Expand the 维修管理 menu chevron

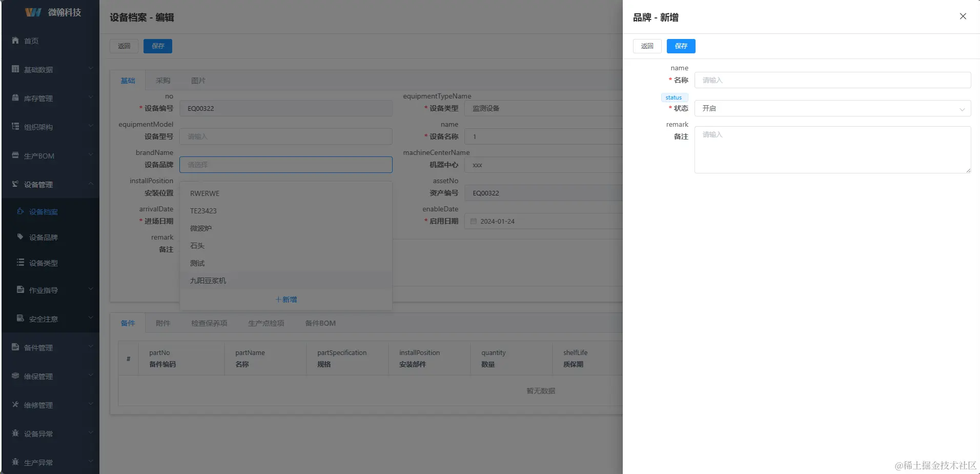click(91, 405)
